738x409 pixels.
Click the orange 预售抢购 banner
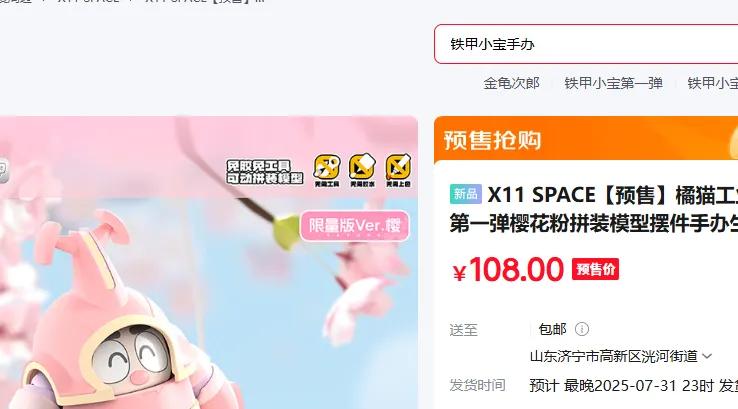pos(586,139)
